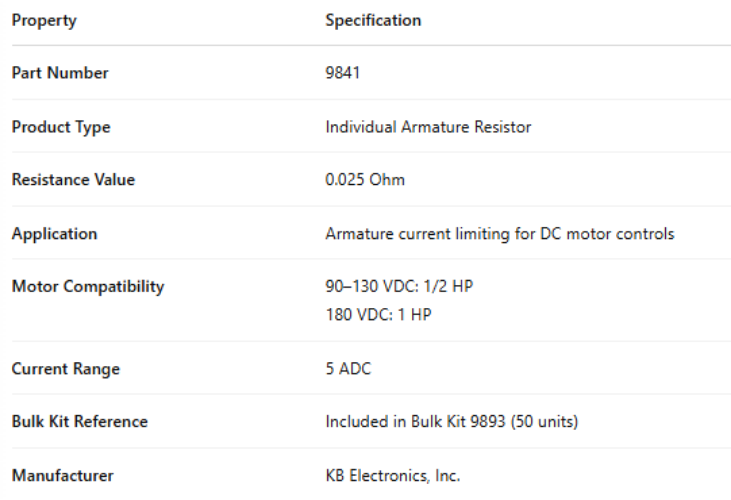The width and height of the screenshot is (731, 500).
Task: Select the Current Range row label
Action: 65,369
